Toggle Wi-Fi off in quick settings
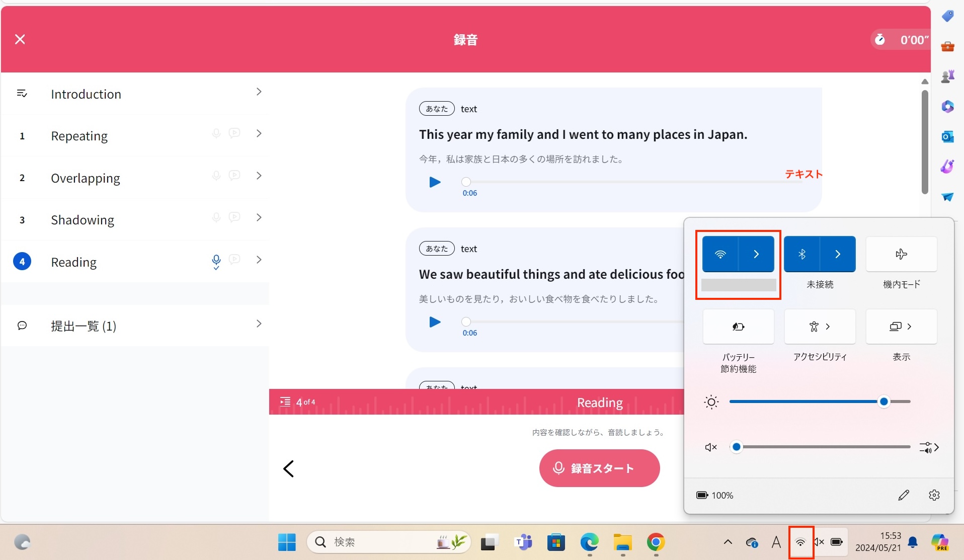The width and height of the screenshot is (964, 560). tap(720, 254)
